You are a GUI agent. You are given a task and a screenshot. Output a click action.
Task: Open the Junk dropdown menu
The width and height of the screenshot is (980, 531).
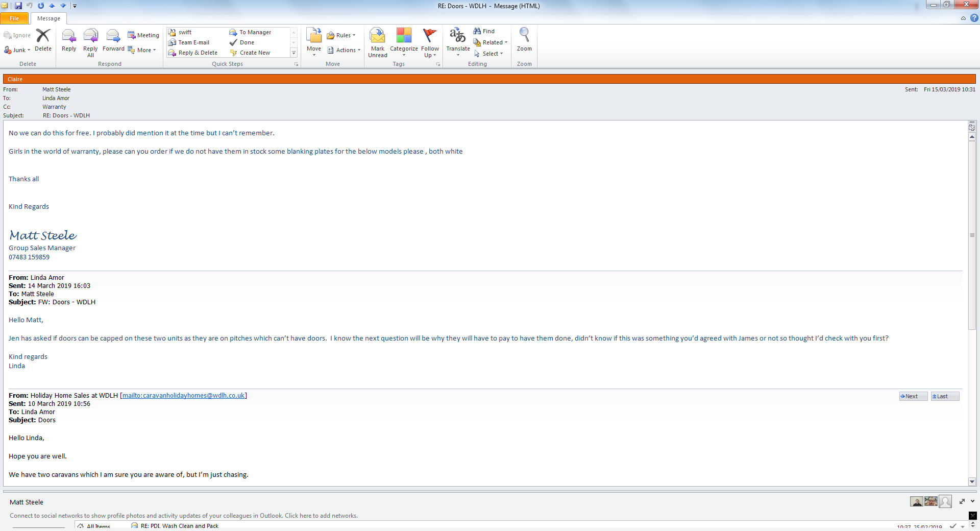[17, 50]
